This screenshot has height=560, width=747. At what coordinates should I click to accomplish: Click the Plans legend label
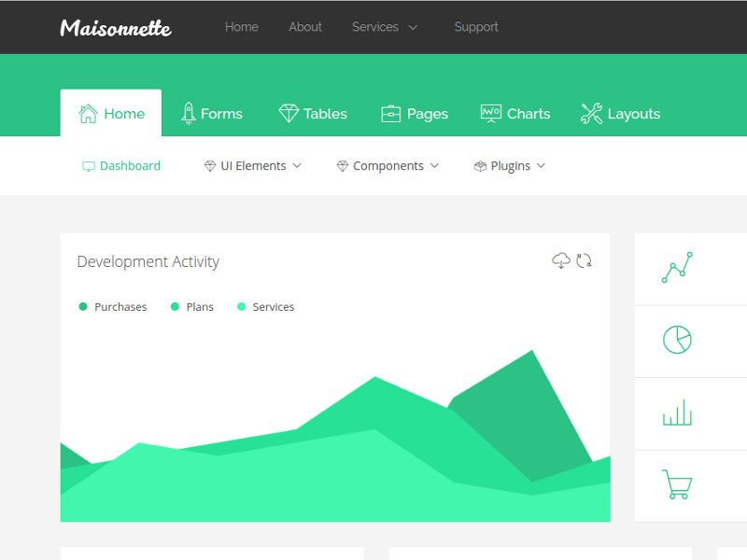(x=200, y=307)
